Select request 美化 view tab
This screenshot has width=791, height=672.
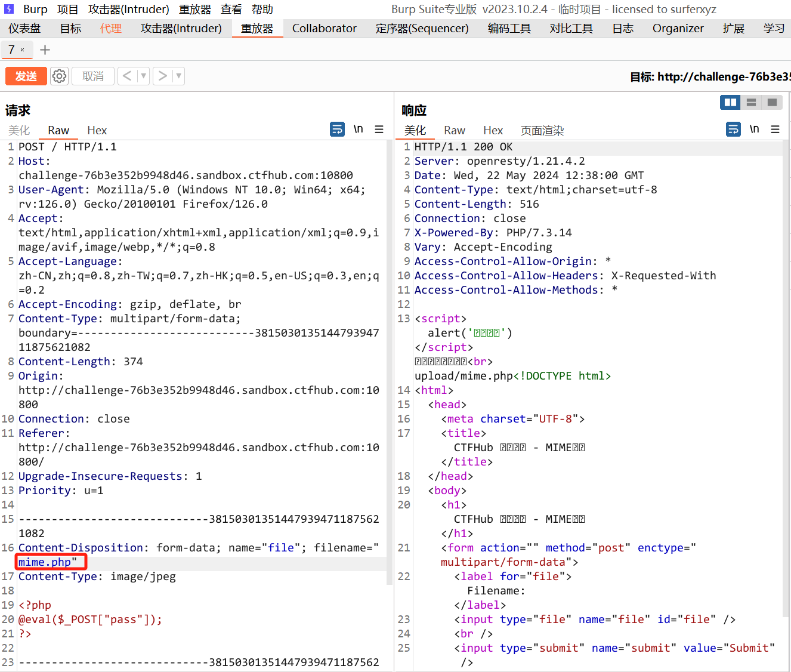pos(19,130)
